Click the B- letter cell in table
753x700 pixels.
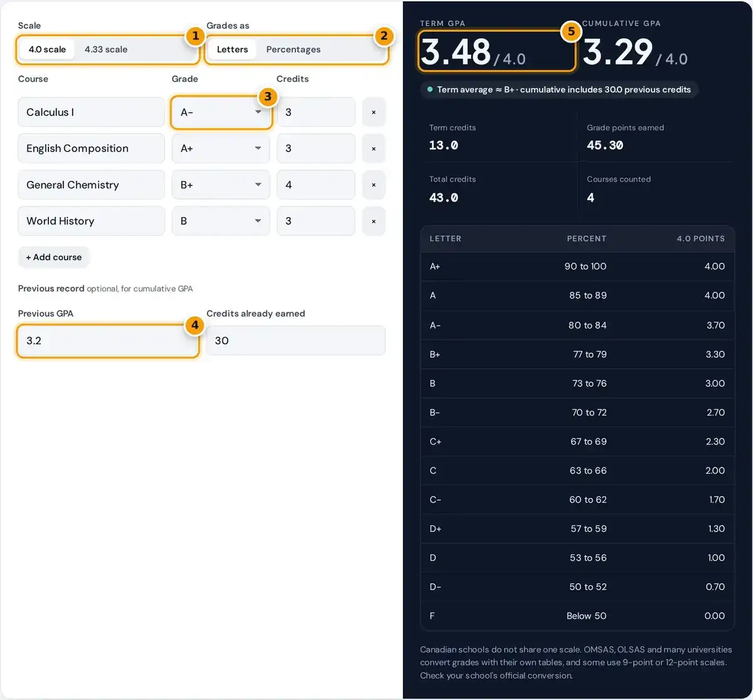tap(435, 413)
